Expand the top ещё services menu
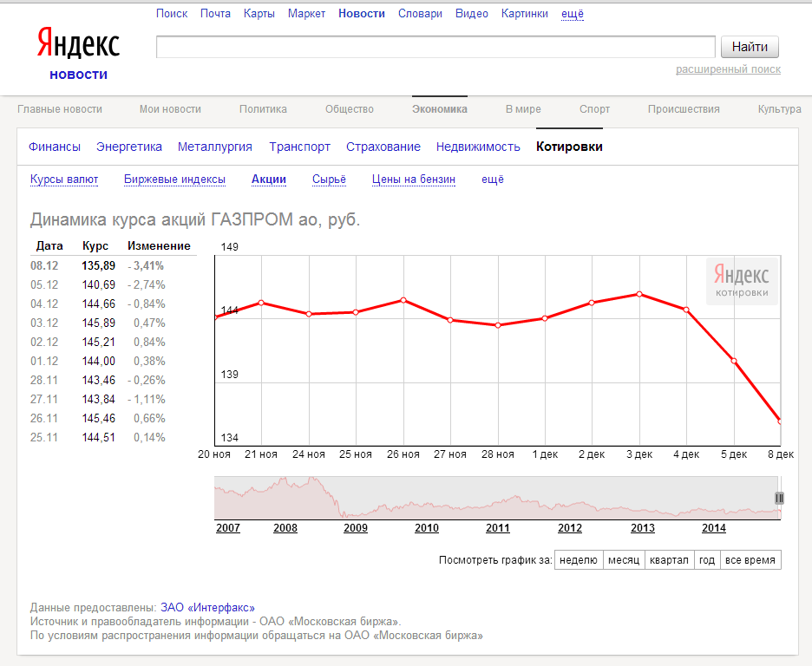 pos(573,14)
